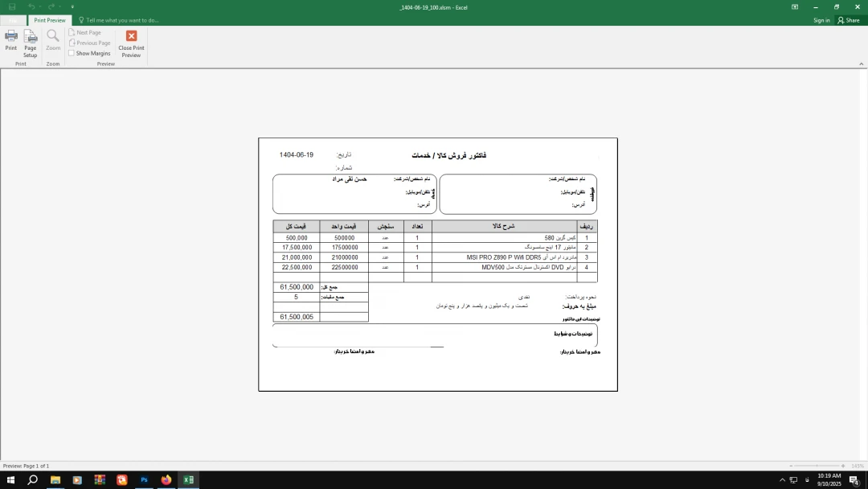Open the File tab

click(x=14, y=20)
